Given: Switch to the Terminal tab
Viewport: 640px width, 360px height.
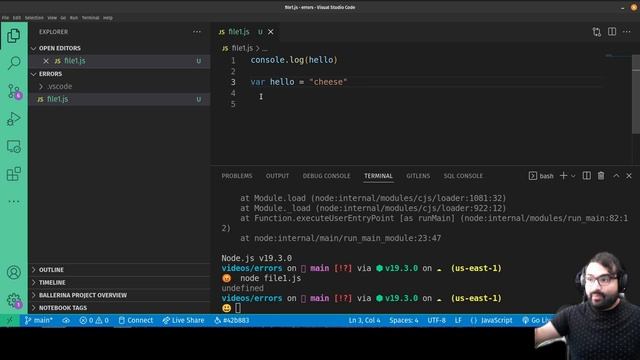Looking at the screenshot, I should tap(378, 176).
